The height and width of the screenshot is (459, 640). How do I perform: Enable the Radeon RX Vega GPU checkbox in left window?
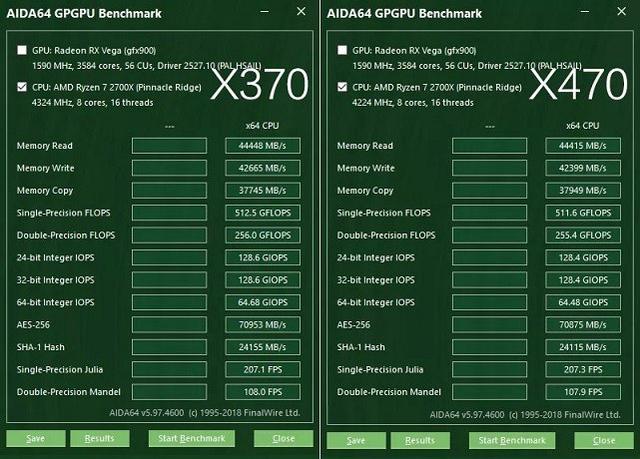[23, 50]
